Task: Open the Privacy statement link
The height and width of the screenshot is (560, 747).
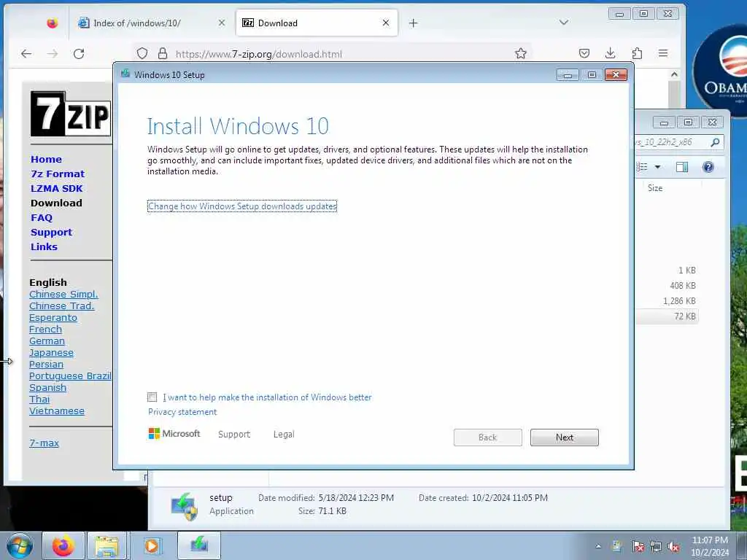Action: click(x=182, y=412)
